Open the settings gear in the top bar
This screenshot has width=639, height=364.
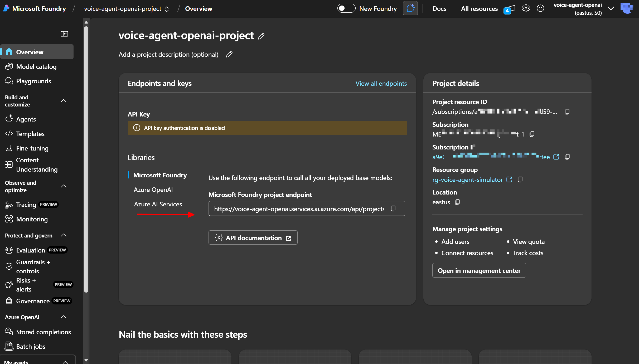point(526,8)
